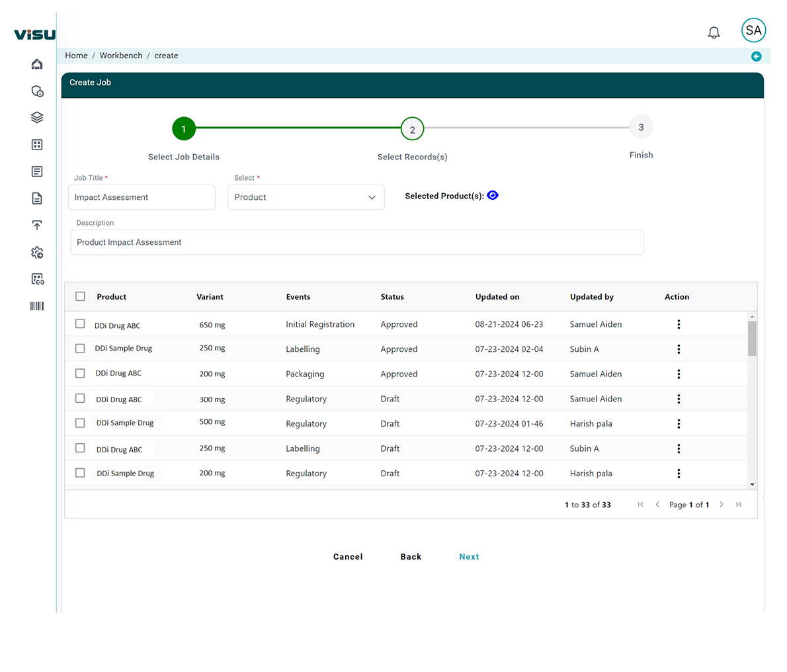Click the barcode icon in sidebar
787x672 pixels.
37,306
